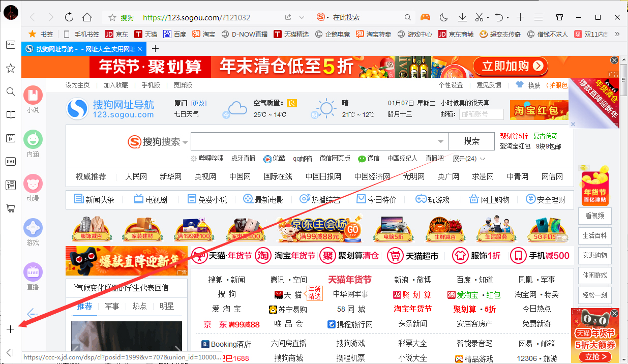
Task: Open the shopping cart sidebar icon
Action: pyautogui.click(x=10, y=208)
